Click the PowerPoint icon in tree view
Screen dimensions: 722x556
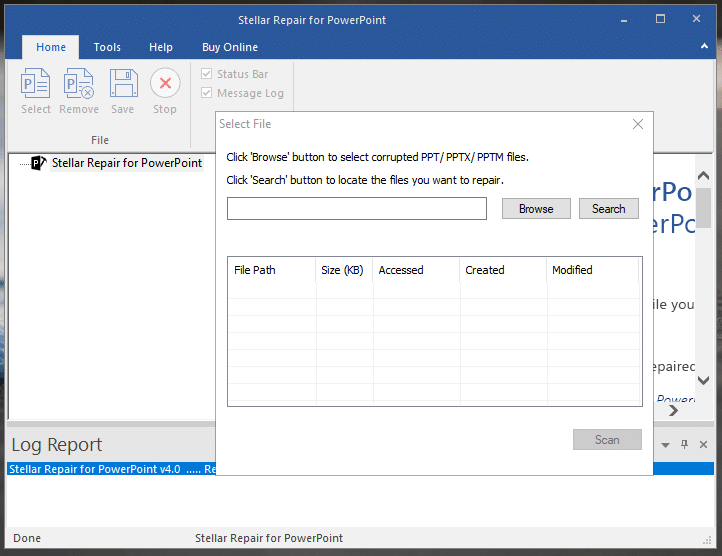39,163
